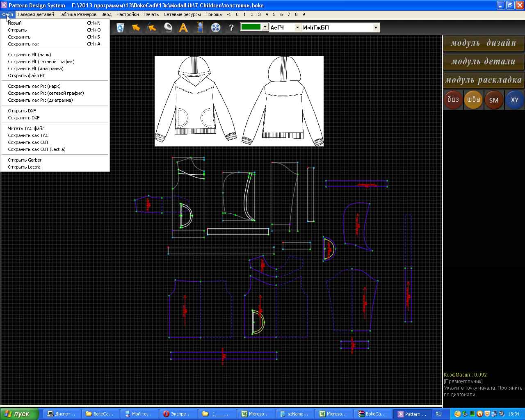Expand the wide 'И«ііГжБП' dropdown
The width and height of the screenshot is (525, 420).
pyautogui.click(x=375, y=27)
